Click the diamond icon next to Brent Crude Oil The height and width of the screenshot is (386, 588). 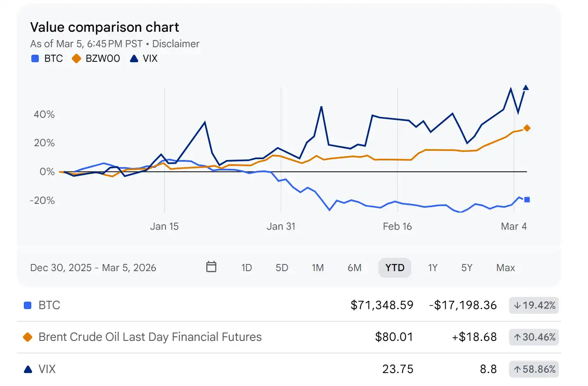27,337
